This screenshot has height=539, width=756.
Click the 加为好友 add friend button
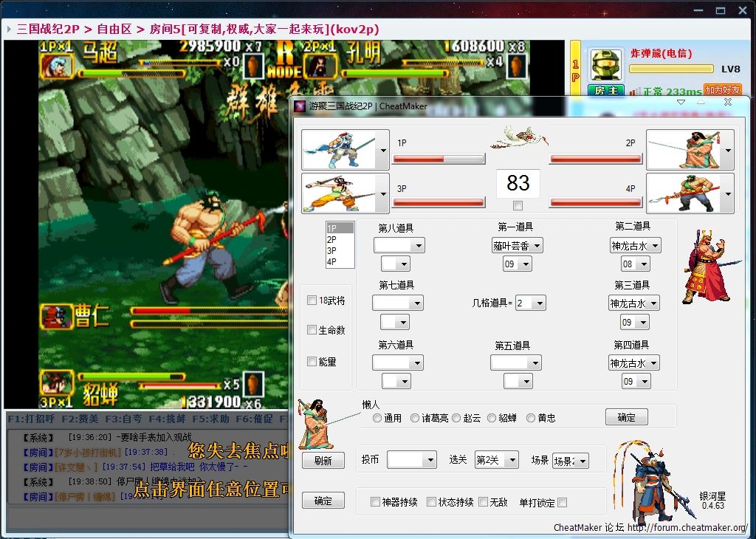click(x=722, y=90)
